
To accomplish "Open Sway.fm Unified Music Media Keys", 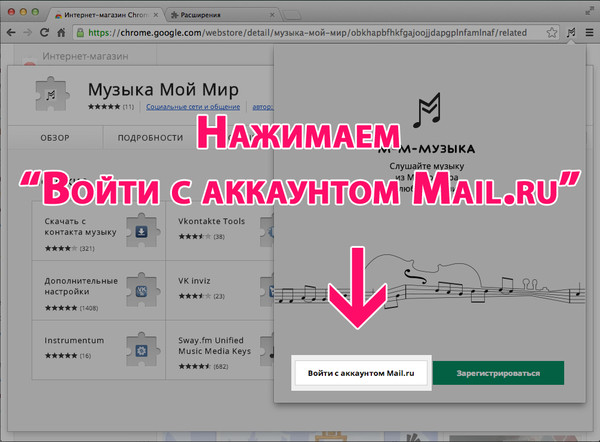I will click(214, 346).
